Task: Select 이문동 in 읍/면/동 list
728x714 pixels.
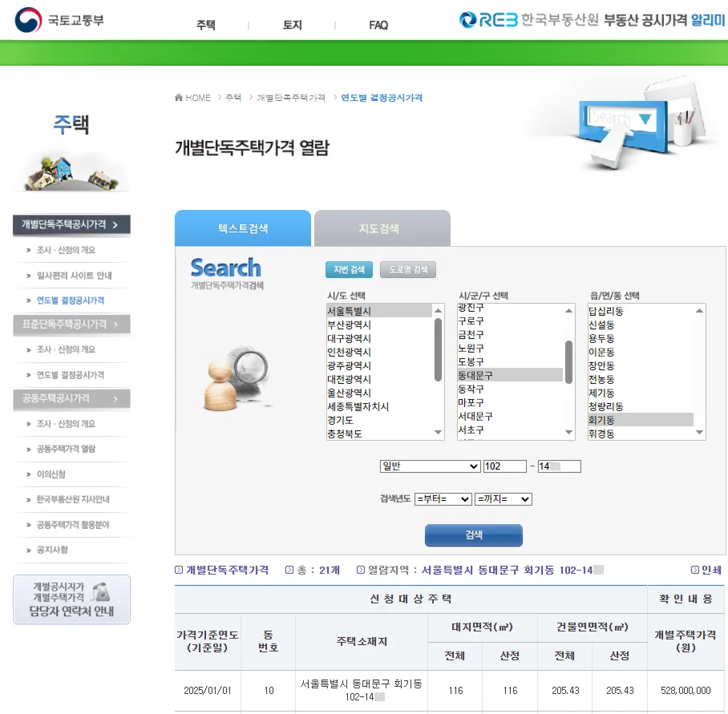Action: tap(641, 352)
